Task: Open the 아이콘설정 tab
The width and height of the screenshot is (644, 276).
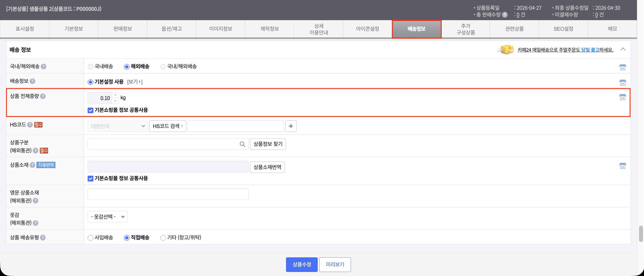Action: pyautogui.click(x=368, y=29)
